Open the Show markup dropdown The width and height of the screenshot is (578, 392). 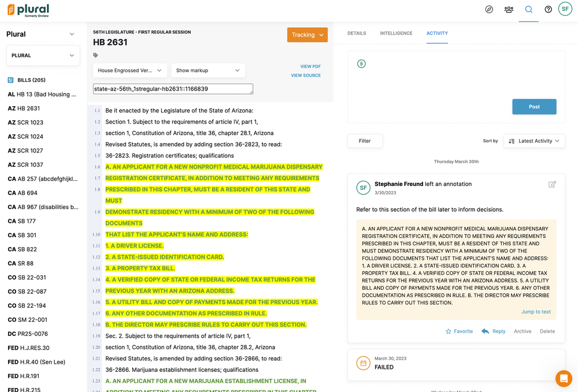point(208,70)
